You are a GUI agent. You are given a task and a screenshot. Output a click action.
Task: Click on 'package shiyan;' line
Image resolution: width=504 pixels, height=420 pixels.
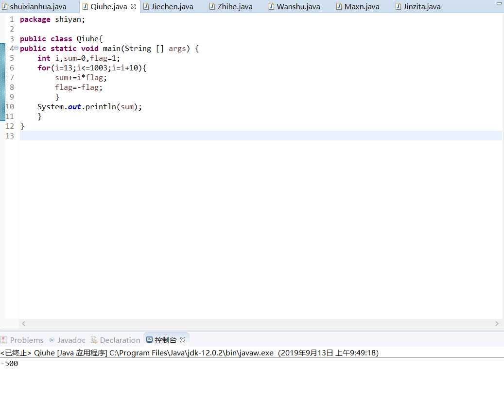(52, 19)
